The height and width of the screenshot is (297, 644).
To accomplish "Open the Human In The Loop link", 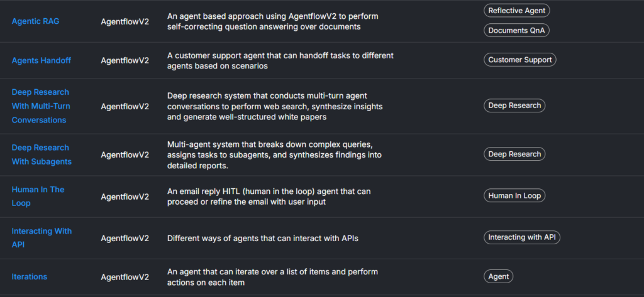I will [x=38, y=196].
